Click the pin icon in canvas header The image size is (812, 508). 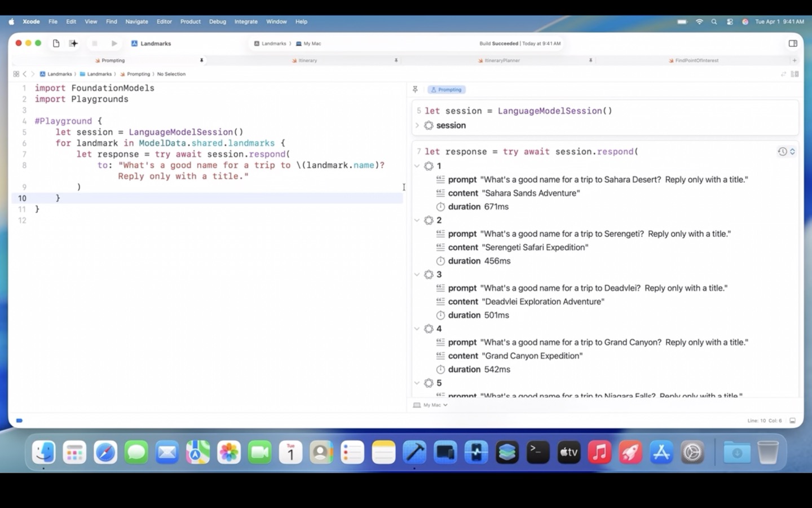(x=415, y=90)
